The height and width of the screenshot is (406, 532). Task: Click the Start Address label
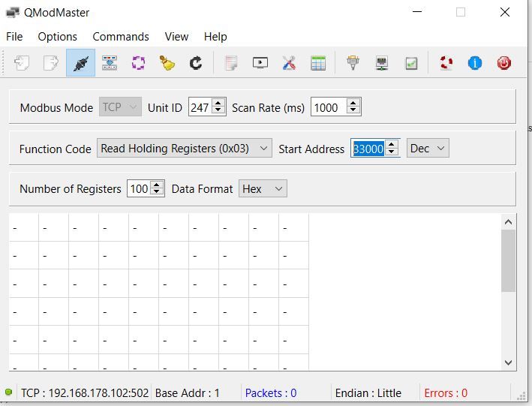311,149
